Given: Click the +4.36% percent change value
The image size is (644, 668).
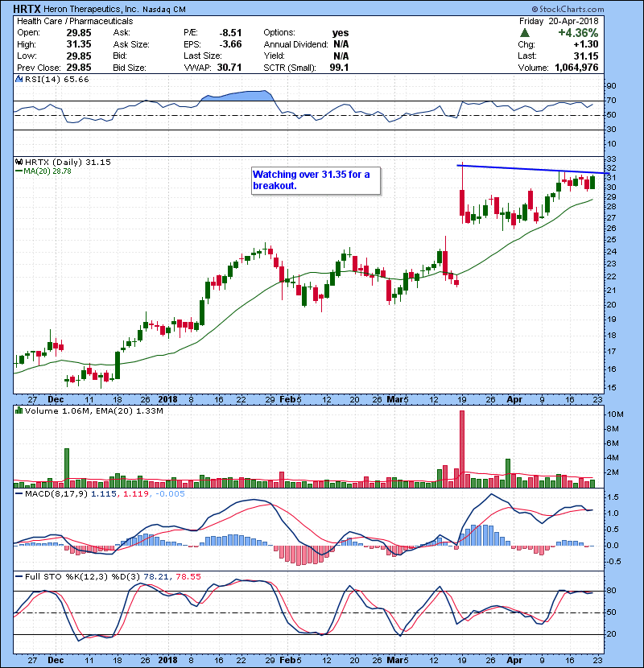Looking at the screenshot, I should click(578, 33).
